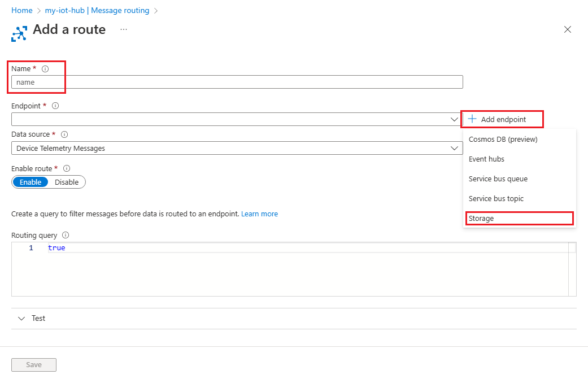Show info tooltip for Routing query
The width and height of the screenshot is (588, 383).
(66, 235)
